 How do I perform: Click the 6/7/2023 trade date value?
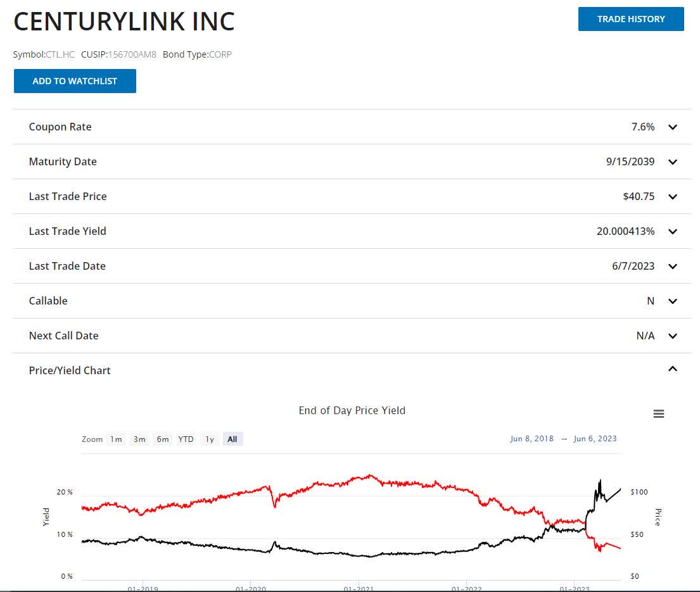tap(633, 266)
